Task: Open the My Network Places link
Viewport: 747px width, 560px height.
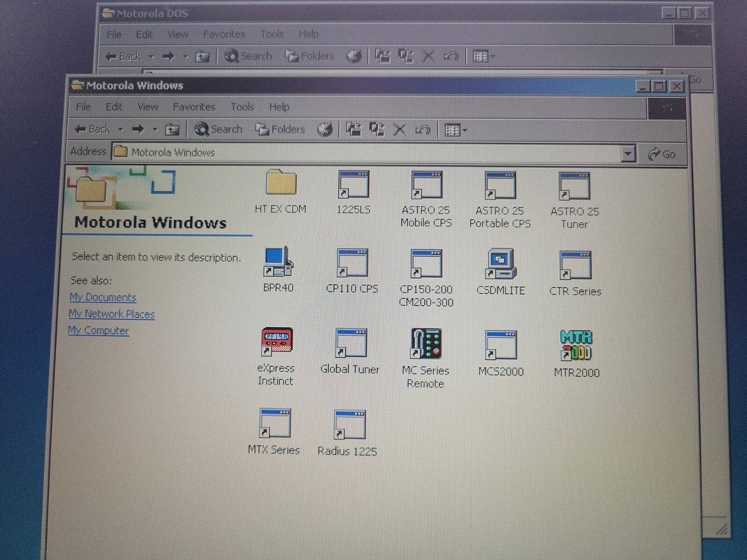Action: [112, 314]
